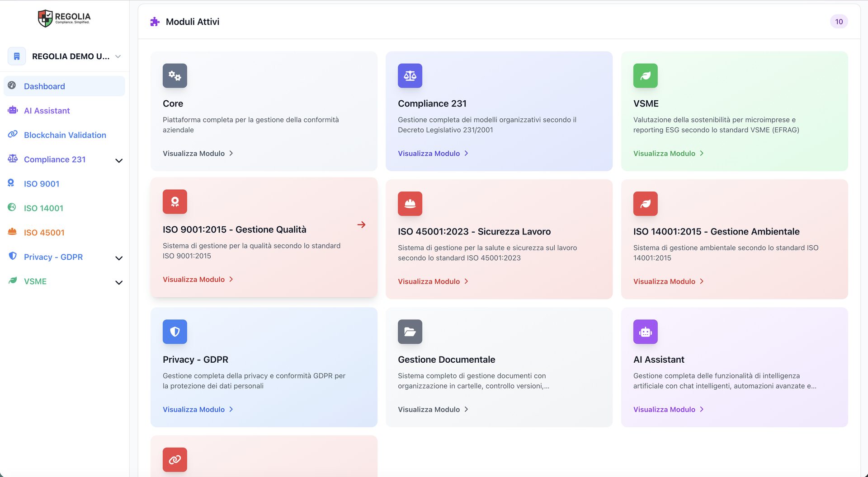Click the Privacy - GDPR sidebar label
The width and height of the screenshot is (868, 477).
[x=53, y=257]
